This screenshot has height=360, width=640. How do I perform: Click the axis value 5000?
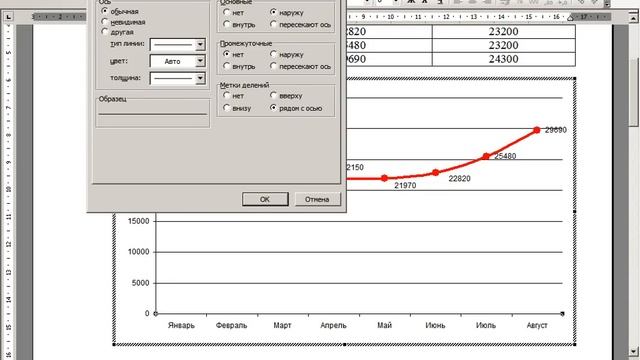tap(141, 283)
